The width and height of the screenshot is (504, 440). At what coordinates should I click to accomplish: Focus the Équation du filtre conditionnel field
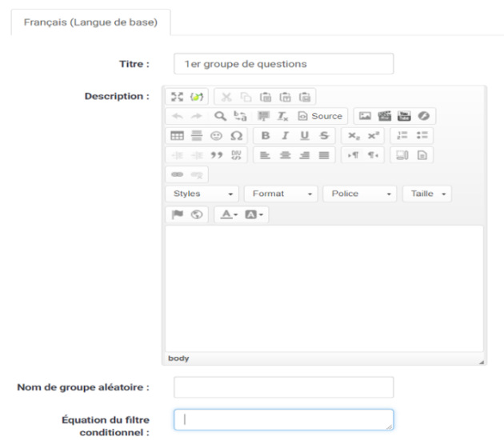tap(284, 420)
